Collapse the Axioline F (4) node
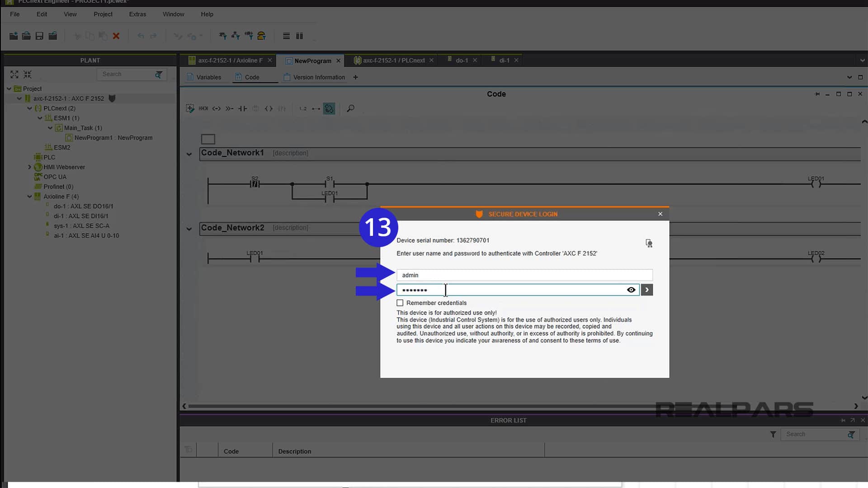The width and height of the screenshot is (868, 488). (29, 197)
